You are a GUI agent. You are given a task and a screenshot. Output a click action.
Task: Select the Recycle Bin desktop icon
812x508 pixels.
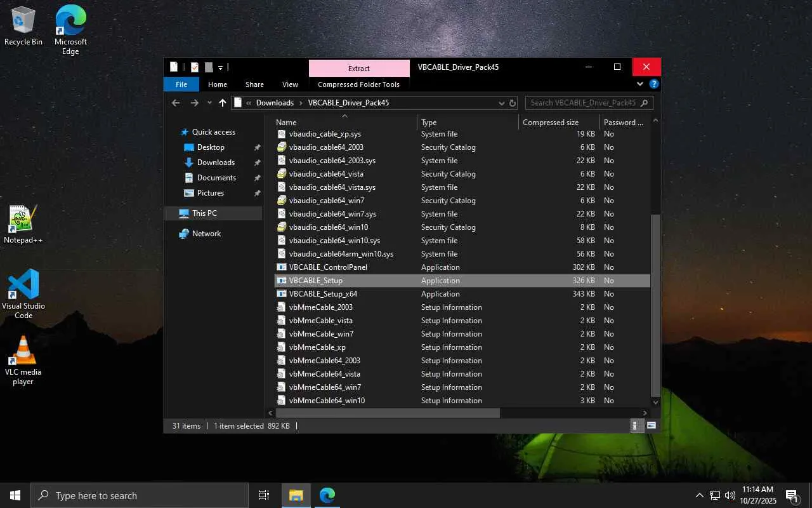(x=23, y=26)
